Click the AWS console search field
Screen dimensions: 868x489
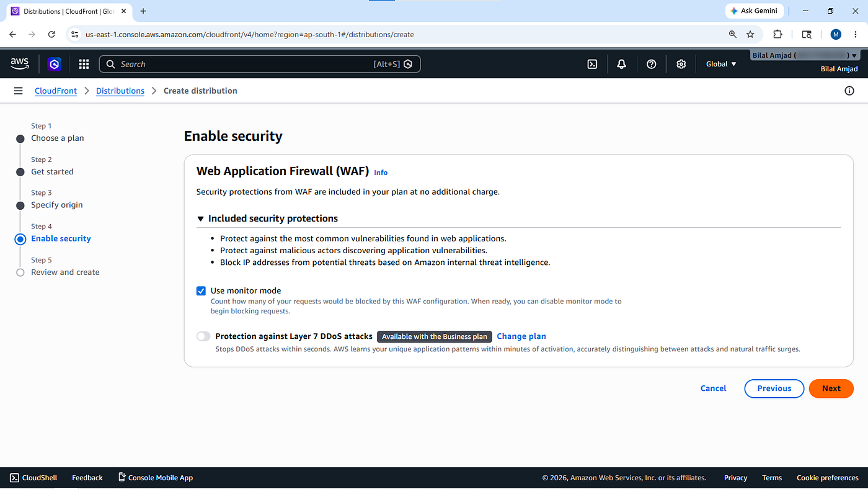point(260,64)
